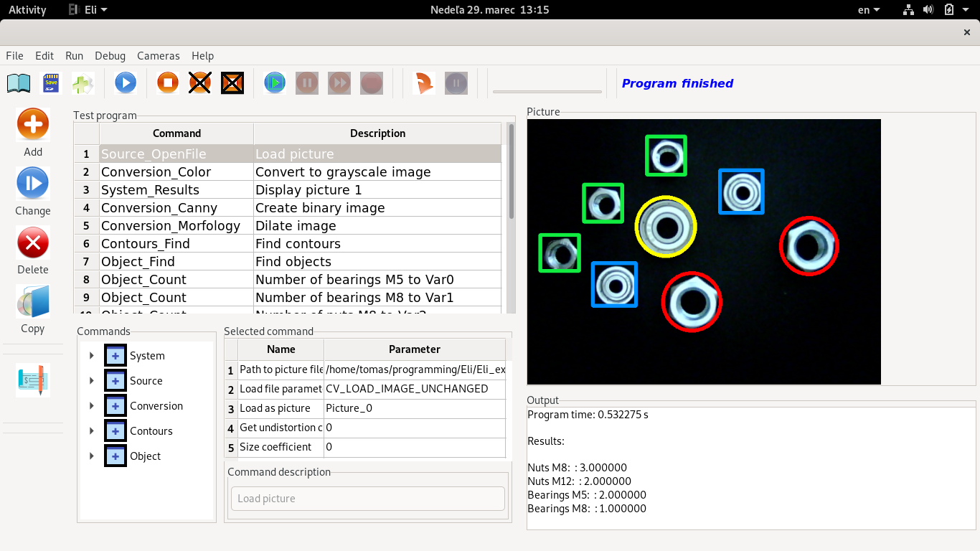980x551 pixels.
Task: Expand the Conversion commands tree node
Action: (x=92, y=406)
